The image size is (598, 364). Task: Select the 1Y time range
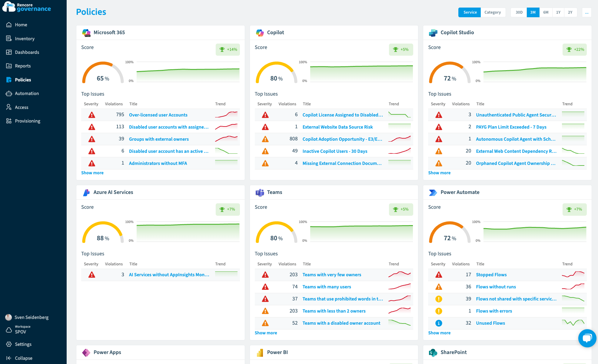pyautogui.click(x=558, y=12)
